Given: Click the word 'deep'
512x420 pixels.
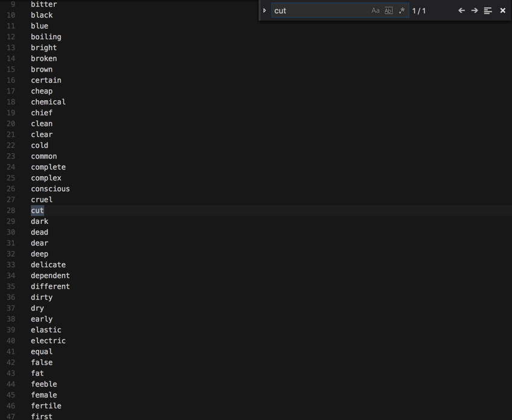Looking at the screenshot, I should pyautogui.click(x=40, y=253).
